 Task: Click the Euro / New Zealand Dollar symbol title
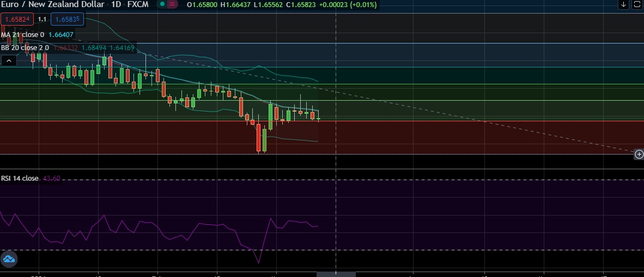click(x=52, y=4)
